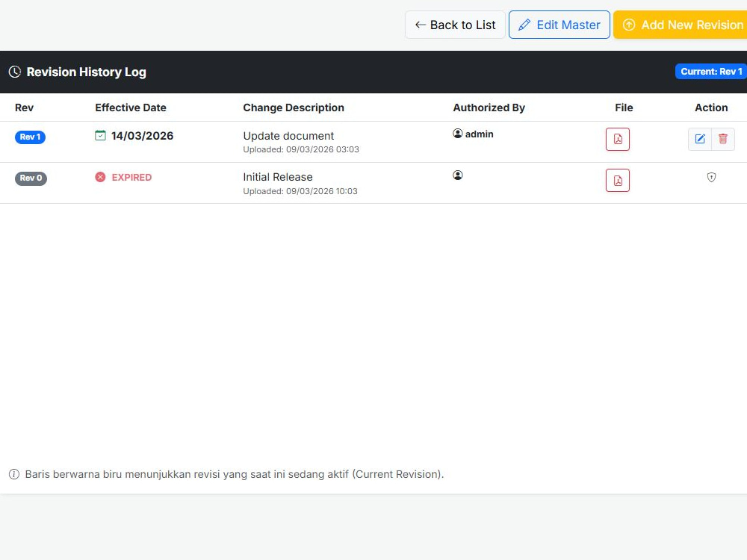747x560 pixels.
Task: Delete the Rev 1 revision entry
Action: pyautogui.click(x=722, y=139)
